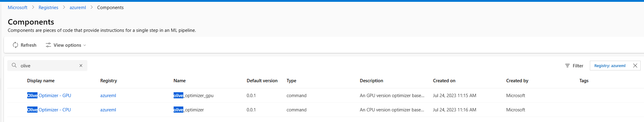
Task: Sort by Default version column
Action: pyautogui.click(x=262, y=81)
